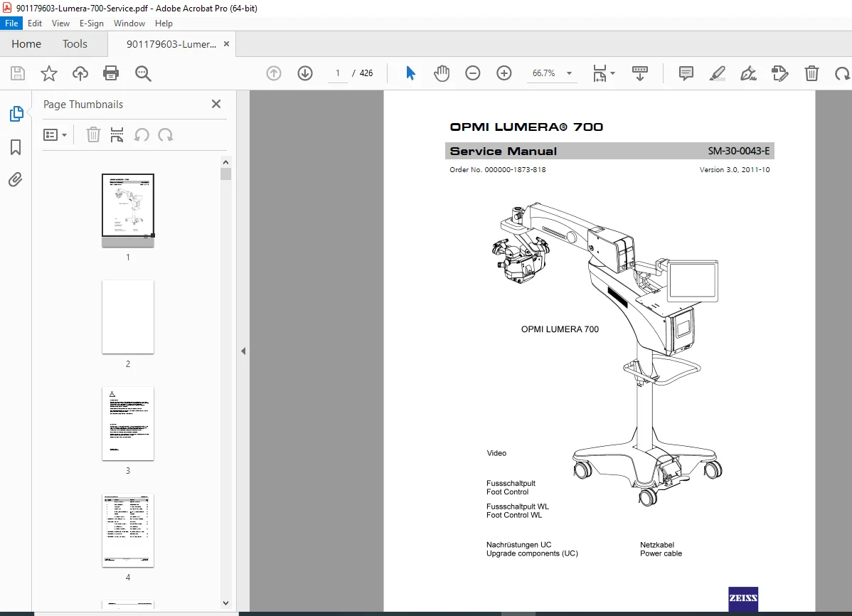Viewport: 852px width, 616px height.
Task: Rotate pages counterclockwise in thumbnails panel
Action: coord(142,134)
